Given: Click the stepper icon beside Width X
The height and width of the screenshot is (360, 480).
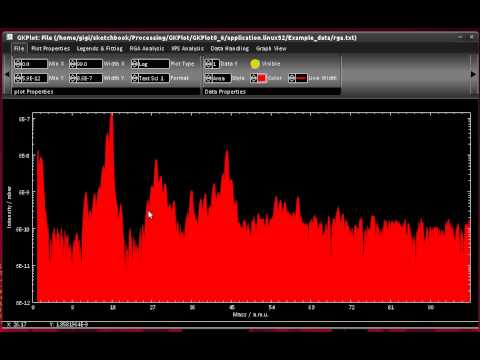Looking at the screenshot, I should point(73,64).
